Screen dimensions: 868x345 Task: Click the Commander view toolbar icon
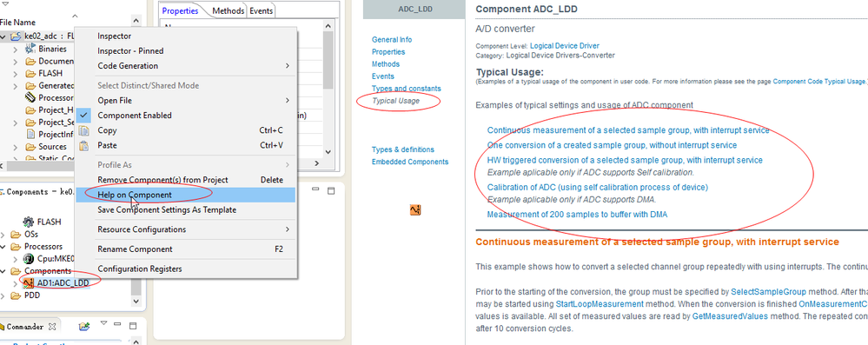tap(84, 326)
